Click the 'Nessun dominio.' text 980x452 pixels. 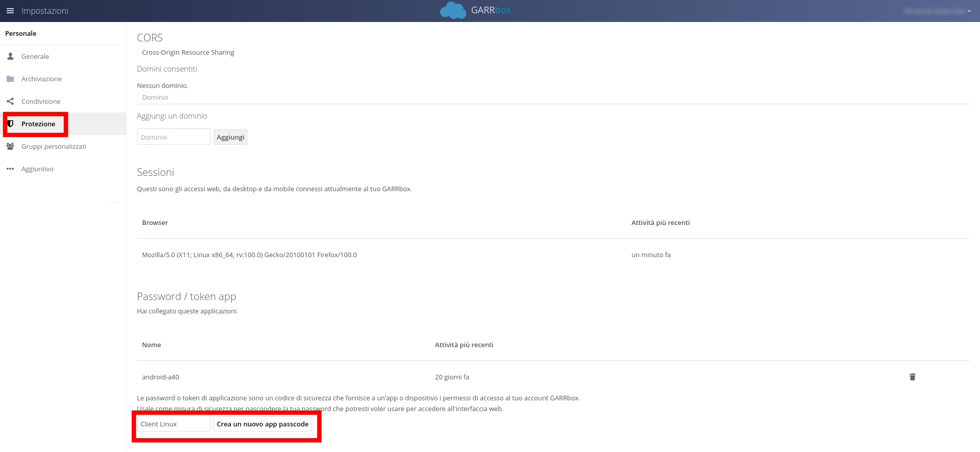(162, 85)
